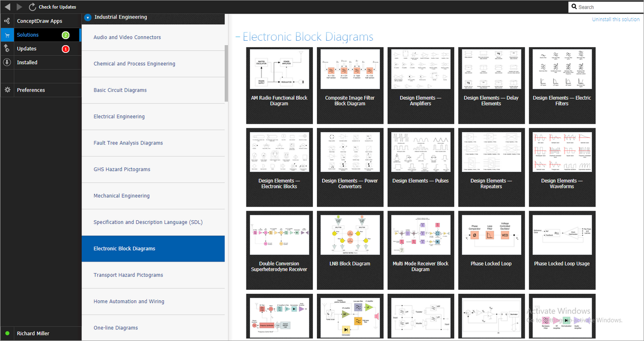Collapse the Industrial Engineering category
Viewport: 644px width, 341px height.
pos(88,17)
